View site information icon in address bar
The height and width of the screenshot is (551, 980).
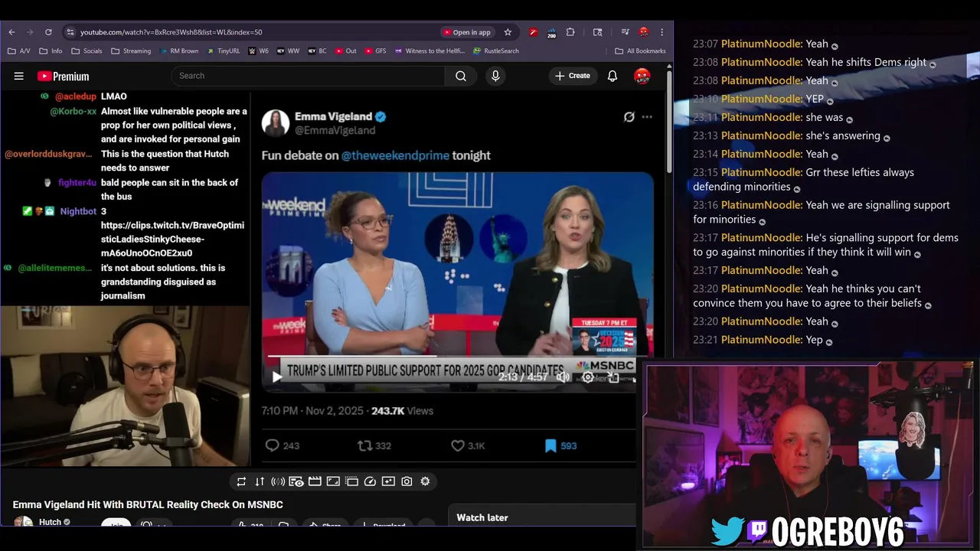[70, 32]
